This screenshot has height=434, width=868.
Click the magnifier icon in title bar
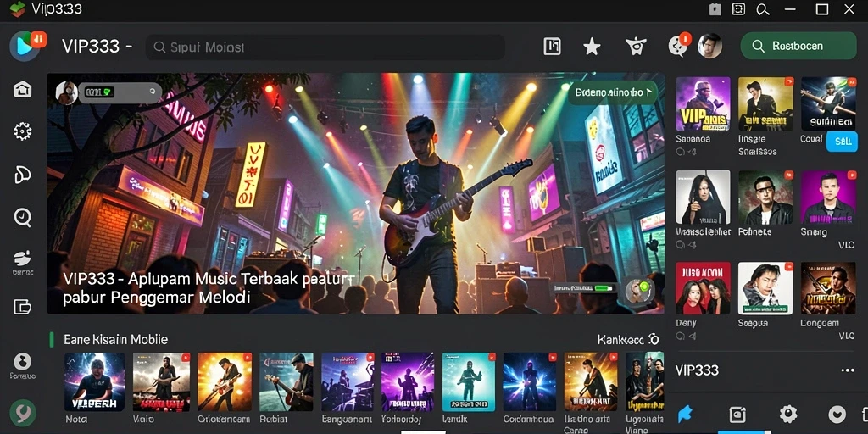pyautogui.click(x=764, y=9)
